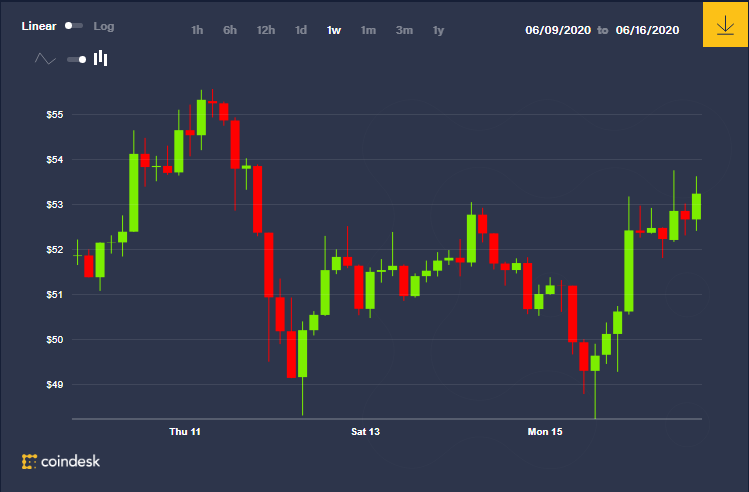Switch to the 12h timeframe
This screenshot has width=749, height=492.
pos(266,30)
